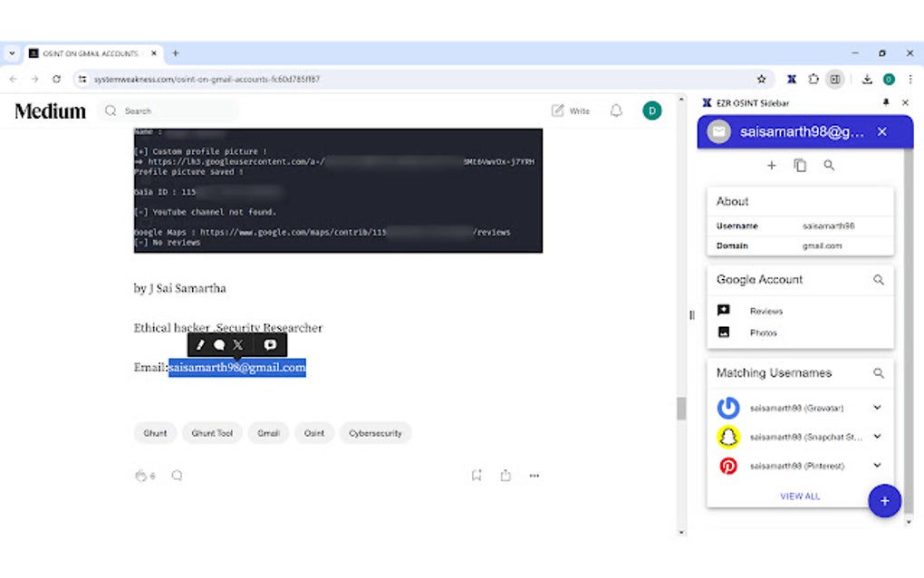Click the EZR OSINT extension toolbar icon
This screenshot has width=924, height=578.
[792, 79]
